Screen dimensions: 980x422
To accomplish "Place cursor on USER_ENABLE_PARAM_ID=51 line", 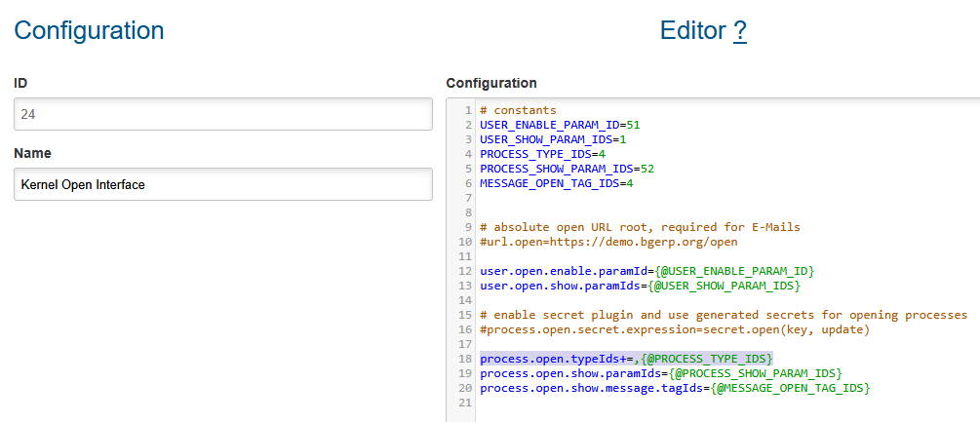I will coord(560,125).
